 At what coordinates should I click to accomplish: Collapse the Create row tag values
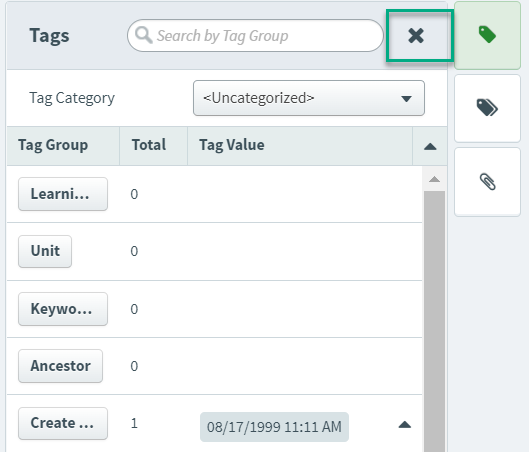click(405, 424)
